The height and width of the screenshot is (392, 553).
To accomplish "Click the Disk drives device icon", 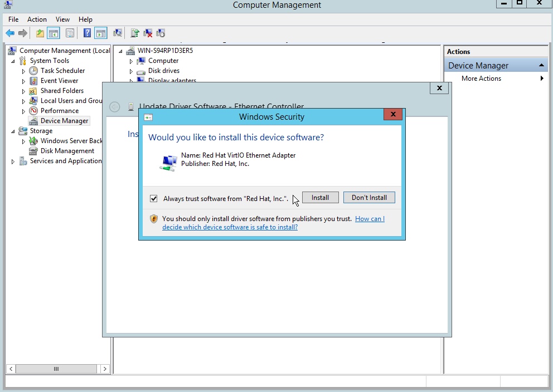I will point(141,71).
